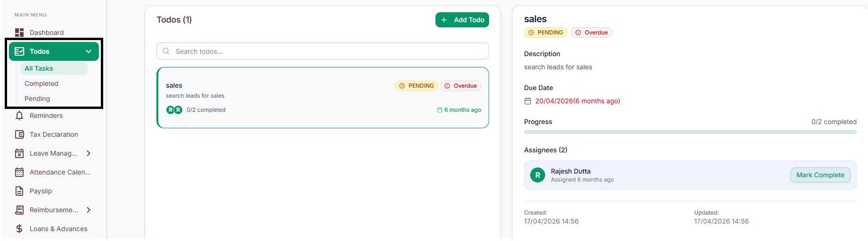Click the assignee avatars on sales card

click(x=174, y=110)
